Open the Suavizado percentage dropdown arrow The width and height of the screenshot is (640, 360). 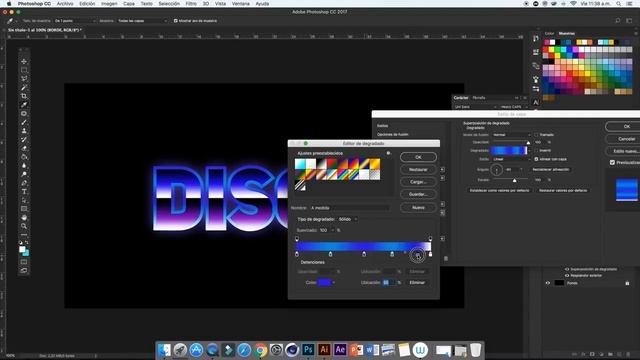coord(333,230)
